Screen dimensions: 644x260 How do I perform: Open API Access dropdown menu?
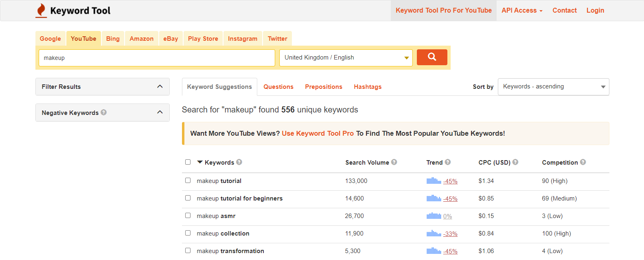coord(522,10)
